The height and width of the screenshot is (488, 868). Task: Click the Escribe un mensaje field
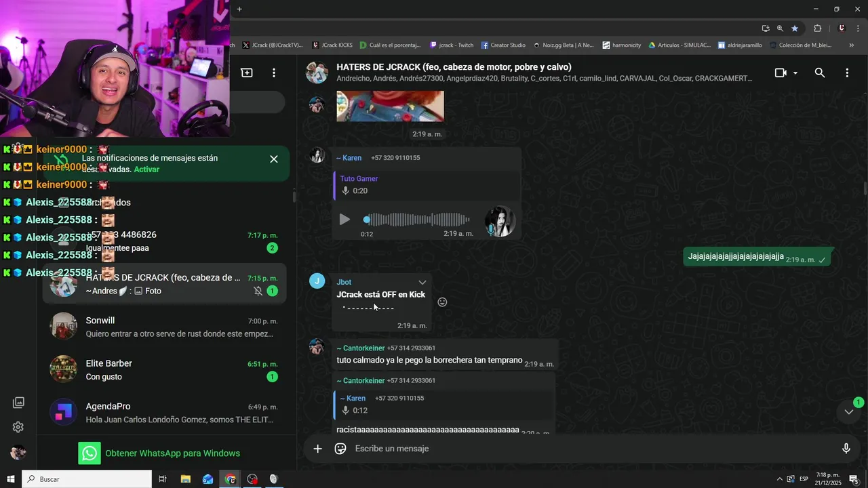590,449
